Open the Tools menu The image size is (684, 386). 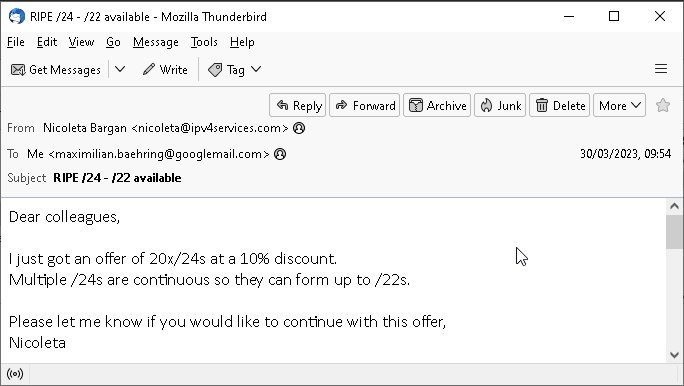pos(204,42)
